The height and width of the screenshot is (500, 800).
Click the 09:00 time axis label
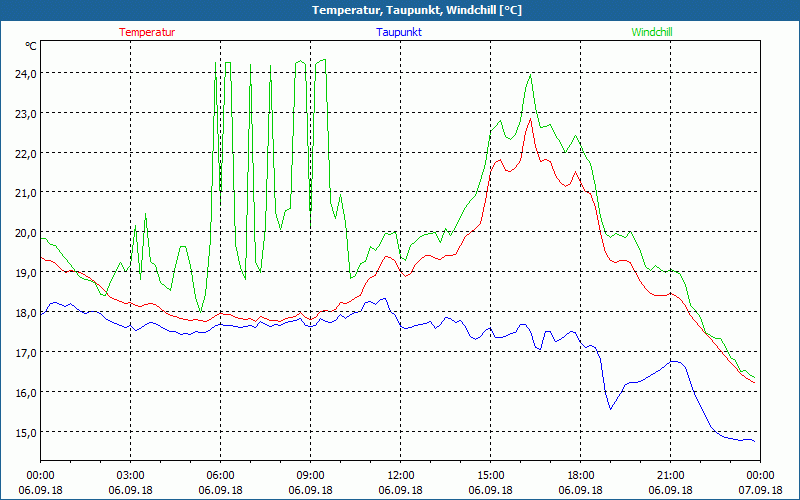(x=310, y=475)
